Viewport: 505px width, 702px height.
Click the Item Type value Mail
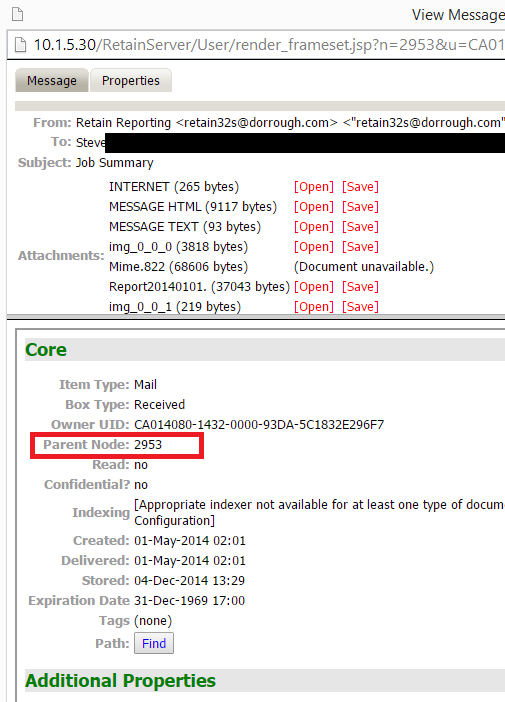[146, 385]
